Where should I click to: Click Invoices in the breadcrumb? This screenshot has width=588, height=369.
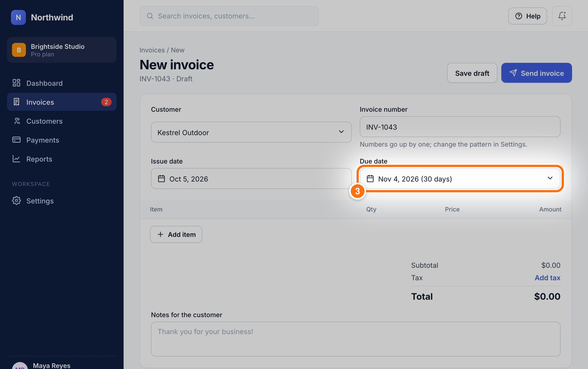tap(152, 50)
